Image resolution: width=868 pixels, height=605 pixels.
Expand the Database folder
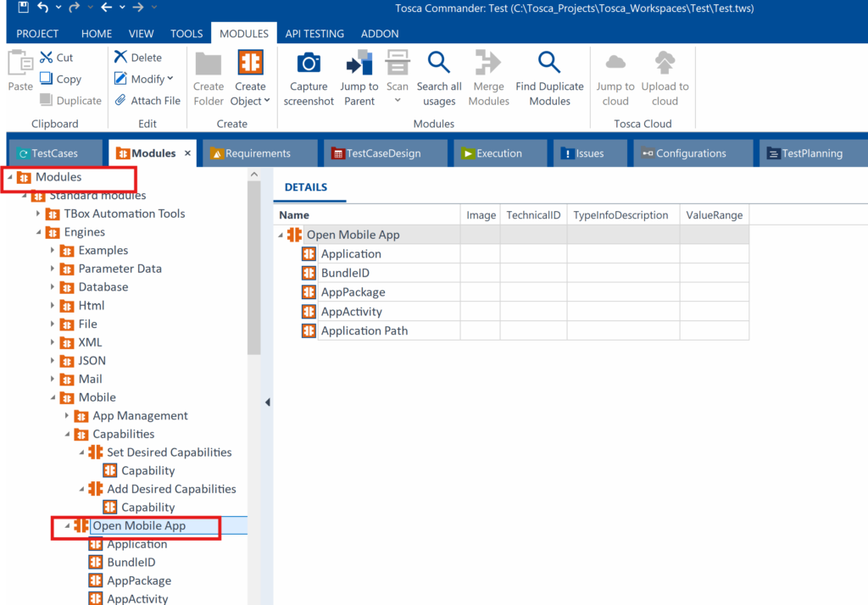pos(53,287)
